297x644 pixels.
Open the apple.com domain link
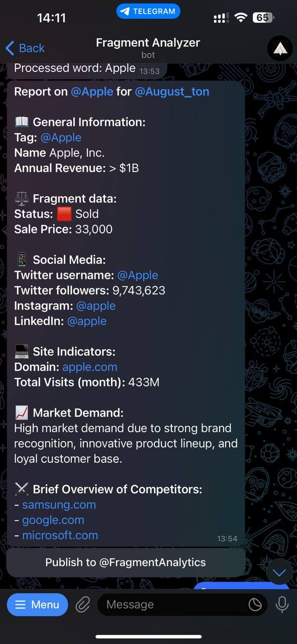click(89, 367)
